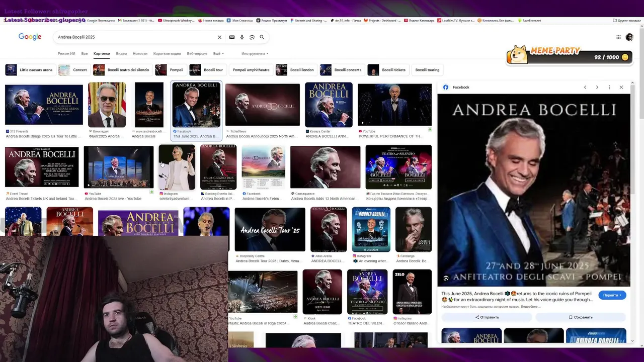Switch to the Видео tab
This screenshot has height=362, width=644.
tap(121, 54)
